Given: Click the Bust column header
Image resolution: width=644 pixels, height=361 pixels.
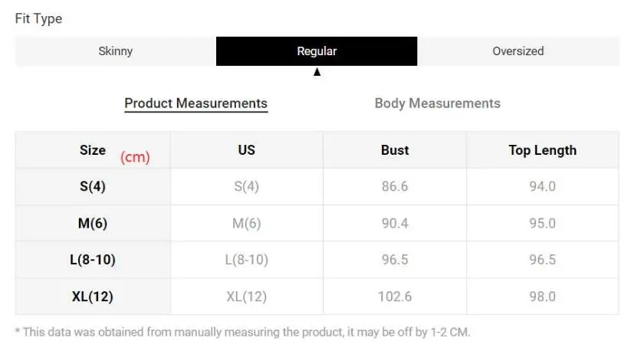Looking at the screenshot, I should pyautogui.click(x=395, y=150).
